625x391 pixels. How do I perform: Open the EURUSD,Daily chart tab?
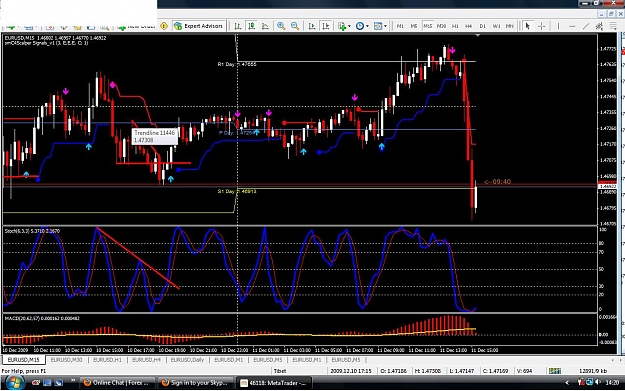187,360
